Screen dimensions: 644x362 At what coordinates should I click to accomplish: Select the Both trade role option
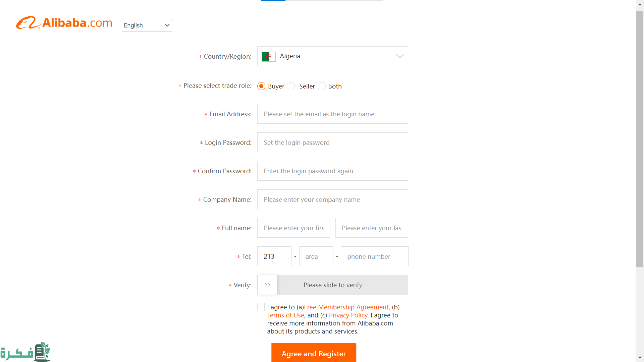pos(322,86)
